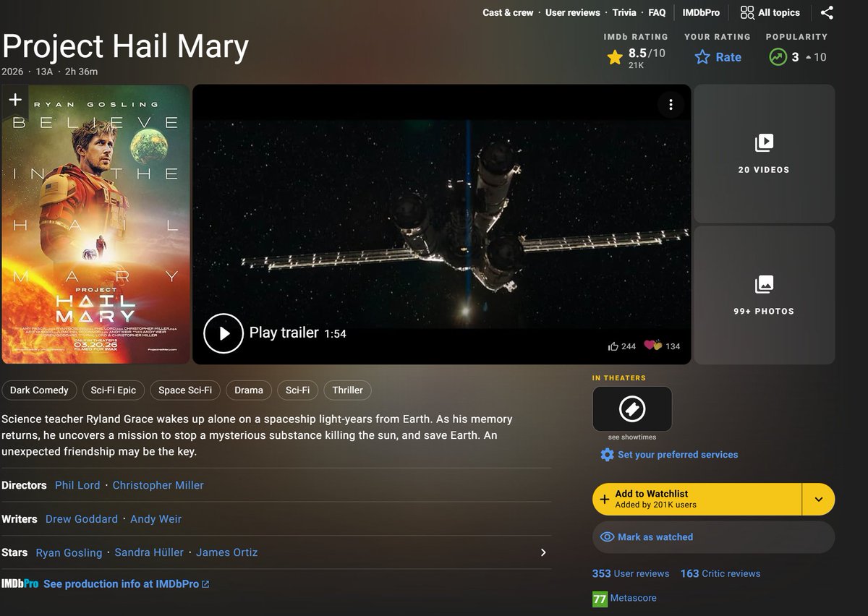Click the Stars label
868x616 pixels.
tap(14, 552)
